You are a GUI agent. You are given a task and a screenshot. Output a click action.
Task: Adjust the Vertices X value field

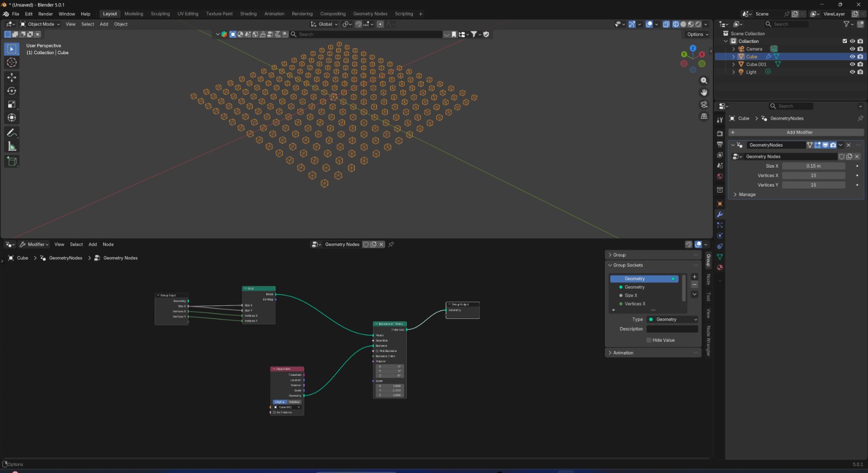coord(813,175)
